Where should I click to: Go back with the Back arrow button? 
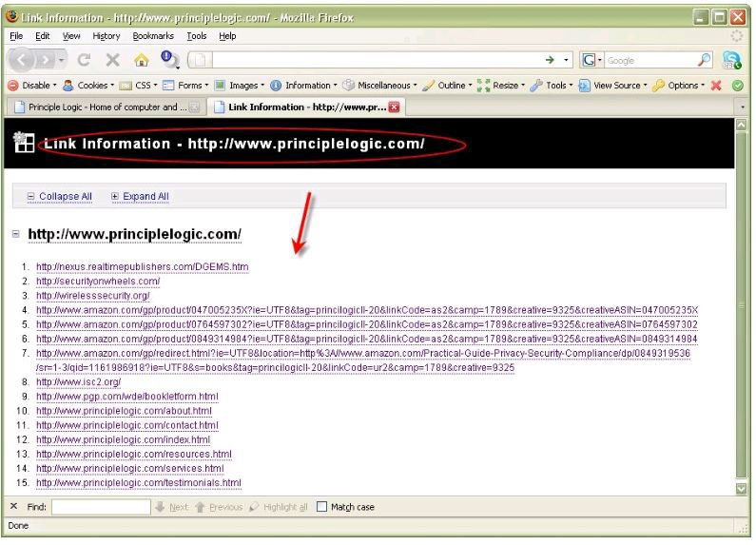tap(21, 60)
